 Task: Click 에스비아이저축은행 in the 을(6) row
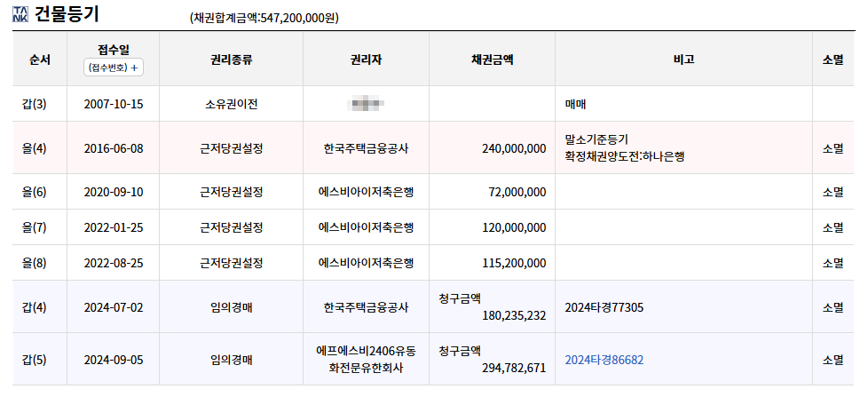pos(366,192)
